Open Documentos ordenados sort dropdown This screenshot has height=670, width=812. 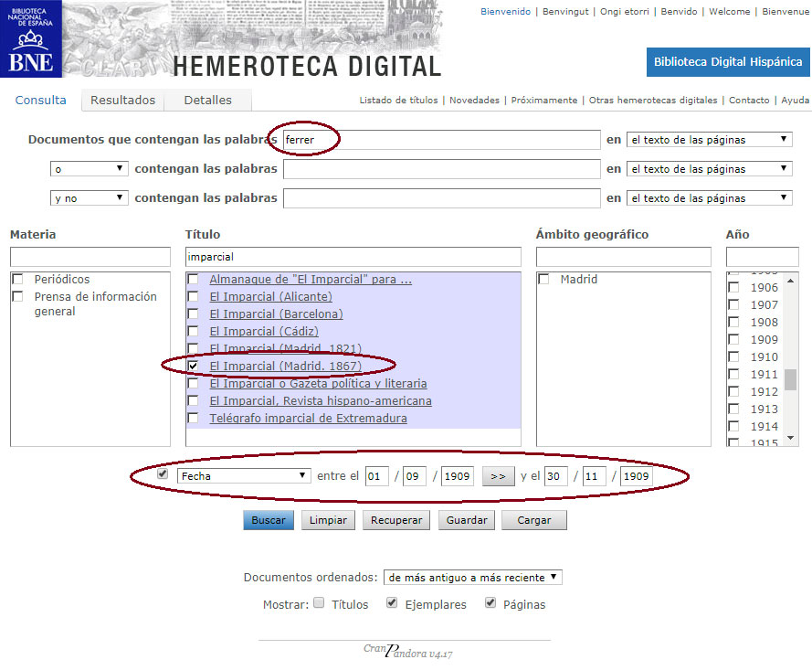click(473, 578)
